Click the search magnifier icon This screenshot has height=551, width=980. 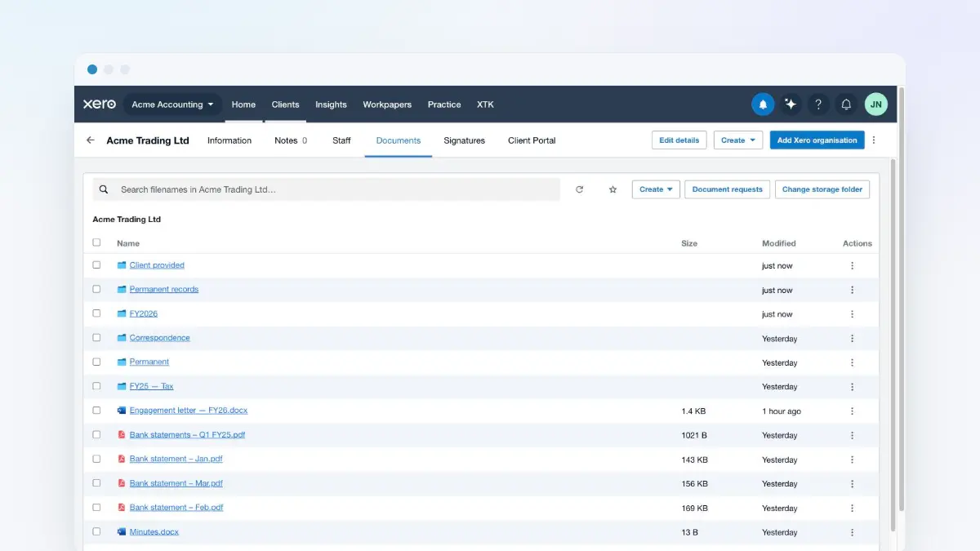(104, 189)
